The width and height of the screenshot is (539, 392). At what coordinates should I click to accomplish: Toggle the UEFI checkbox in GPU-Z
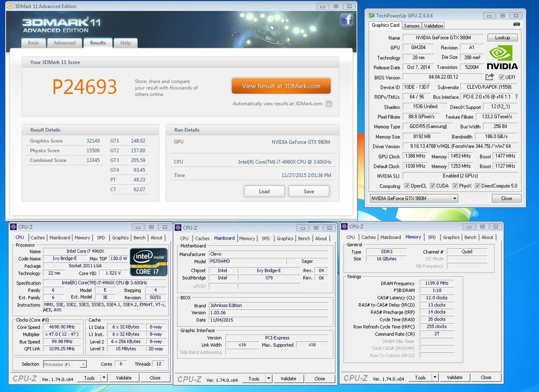pos(501,77)
